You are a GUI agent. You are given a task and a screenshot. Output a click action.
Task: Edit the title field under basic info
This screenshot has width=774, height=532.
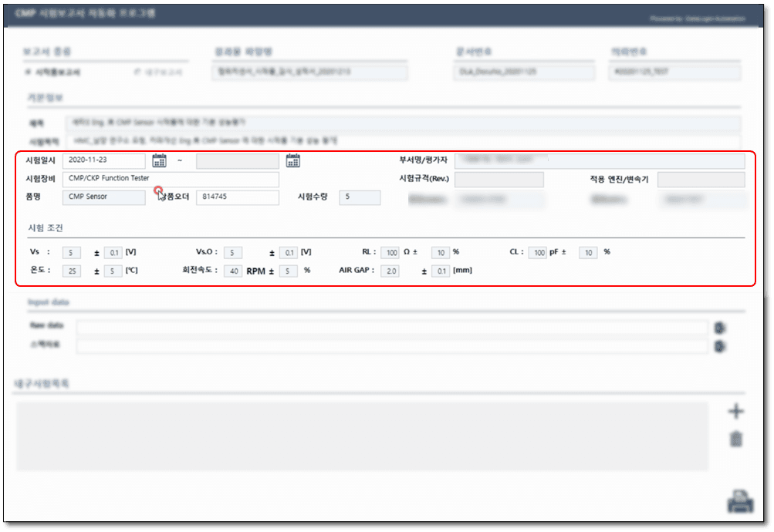point(403,123)
